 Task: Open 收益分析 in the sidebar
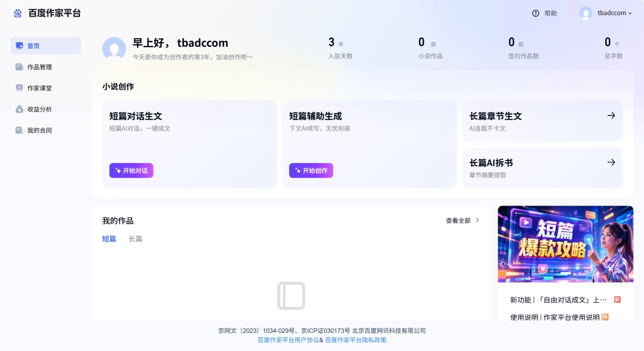(46, 109)
